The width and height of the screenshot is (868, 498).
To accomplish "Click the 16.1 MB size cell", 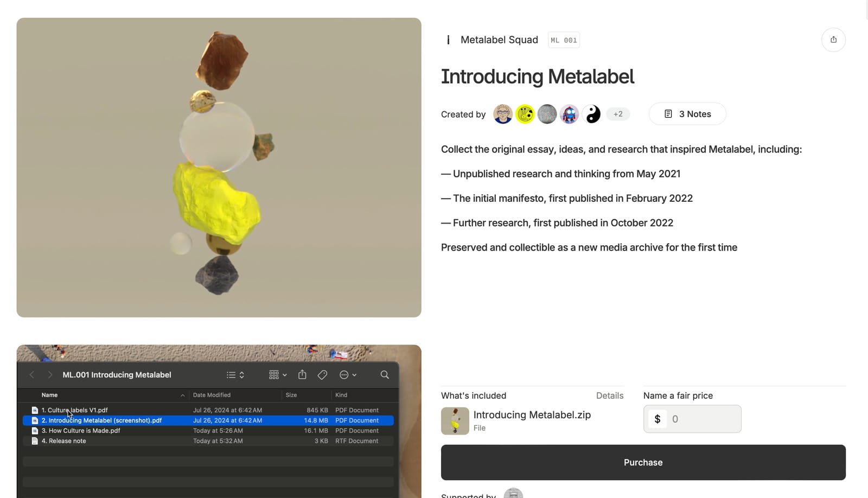I will [316, 431].
